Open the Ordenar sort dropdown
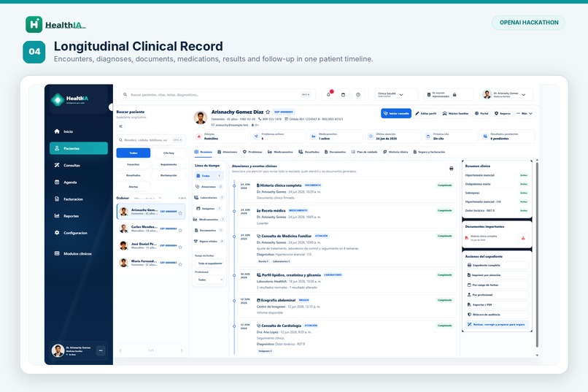The image size is (588, 392). pyautogui.click(x=147, y=198)
